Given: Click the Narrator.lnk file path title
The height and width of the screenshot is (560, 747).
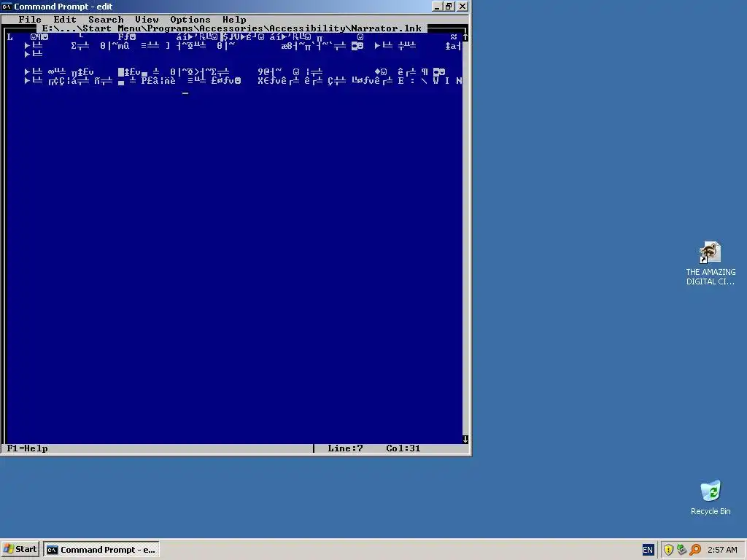Looking at the screenshot, I should click(232, 28).
